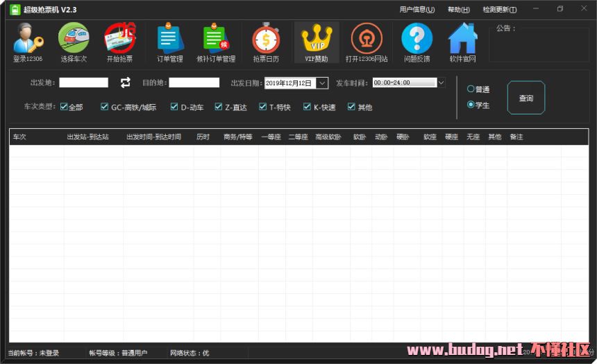
Task: Click the 公告 announcement panel
Action: pyautogui.click(x=539, y=44)
